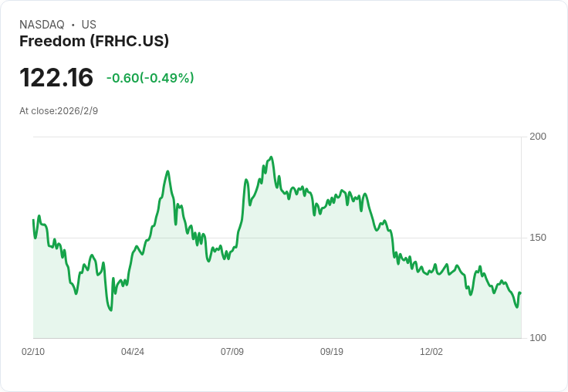Click the 100 y-axis value label
The width and height of the screenshot is (568, 392).
(x=538, y=338)
